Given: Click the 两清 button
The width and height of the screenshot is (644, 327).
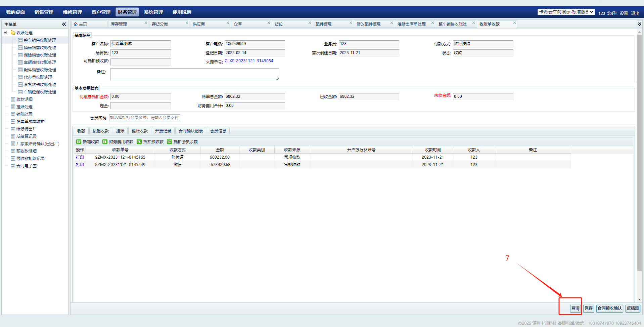Looking at the screenshot, I should click(x=576, y=308).
